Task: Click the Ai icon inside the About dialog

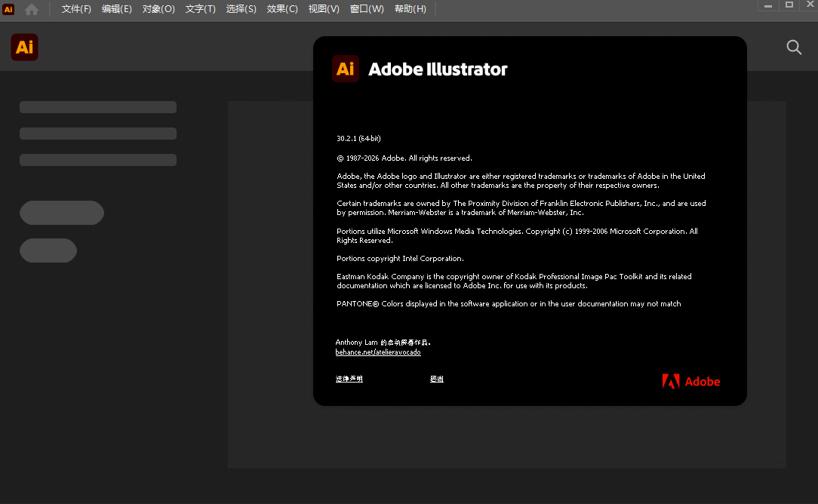Action: (x=345, y=69)
